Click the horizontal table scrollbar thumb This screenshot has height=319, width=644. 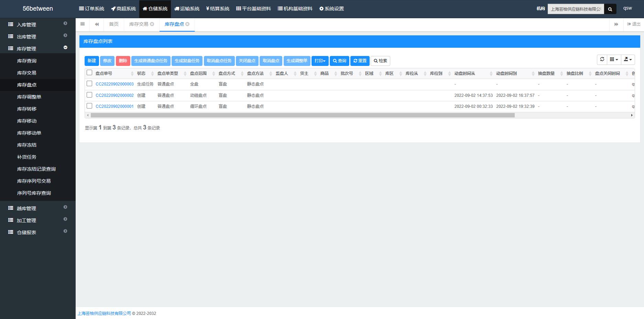pyautogui.click(x=303, y=115)
